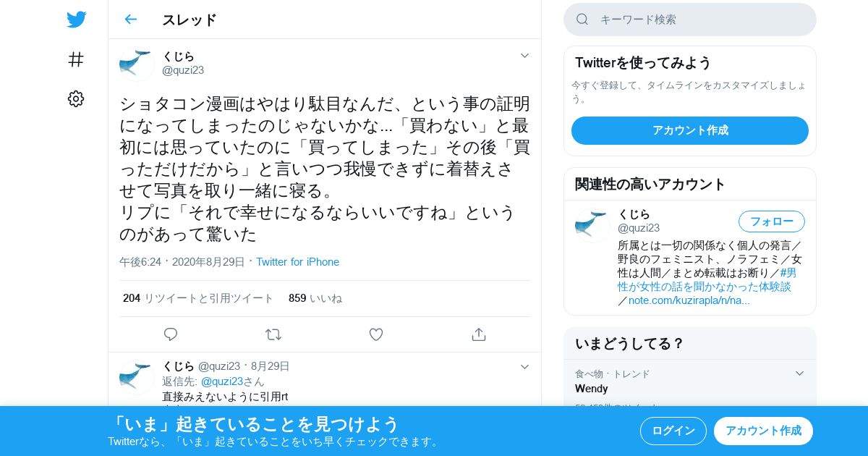Follow くじら with the フォロー button
The width and height of the screenshot is (868, 456).
772,221
